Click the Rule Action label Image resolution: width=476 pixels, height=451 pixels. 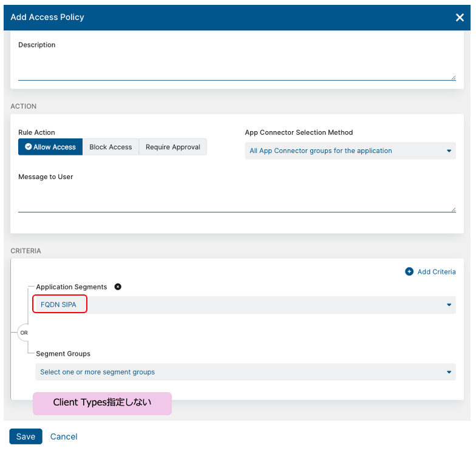pyautogui.click(x=36, y=132)
